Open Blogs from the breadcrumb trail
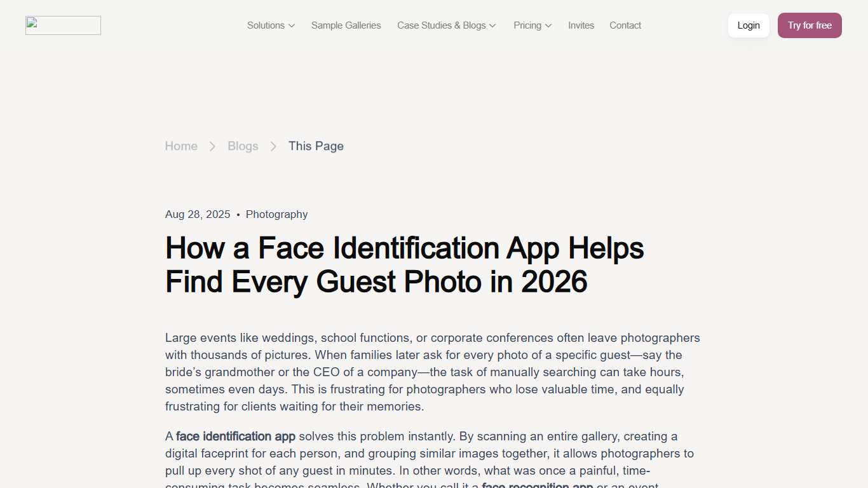Viewport: 868px width, 488px height. point(243,146)
